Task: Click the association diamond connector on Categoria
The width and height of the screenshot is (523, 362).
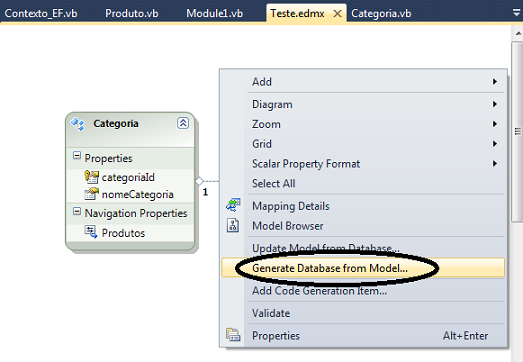Action: pyautogui.click(x=199, y=181)
